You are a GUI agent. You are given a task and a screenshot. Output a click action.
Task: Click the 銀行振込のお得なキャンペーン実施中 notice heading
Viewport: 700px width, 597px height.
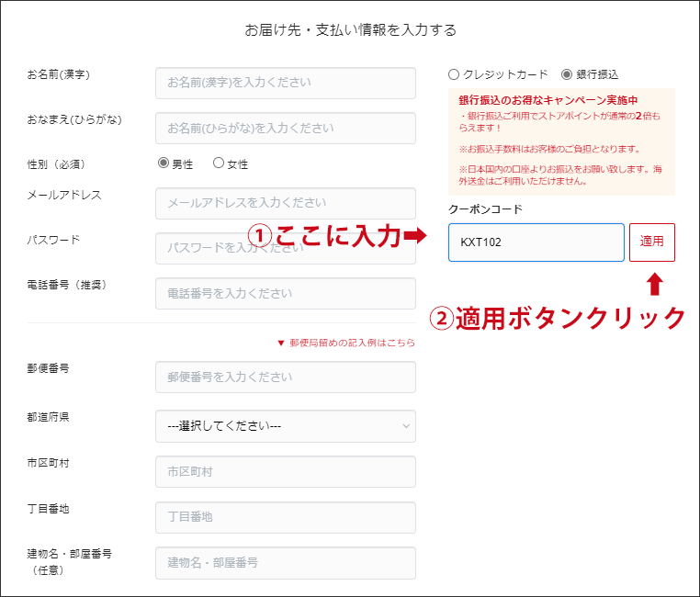[548, 100]
